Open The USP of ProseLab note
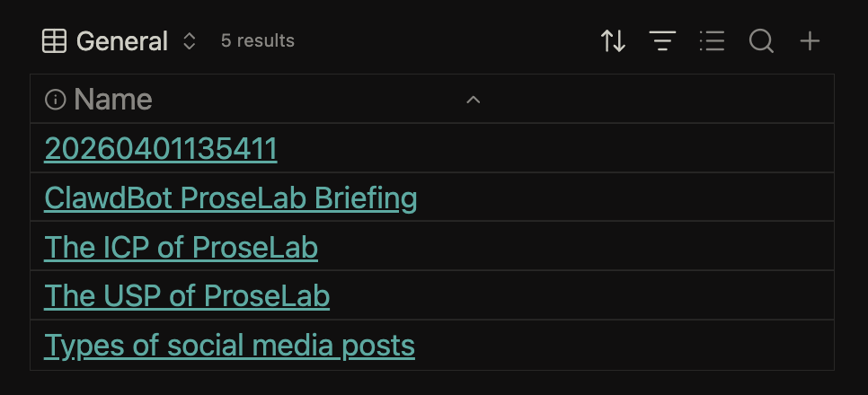The height and width of the screenshot is (395, 868). pos(187,295)
